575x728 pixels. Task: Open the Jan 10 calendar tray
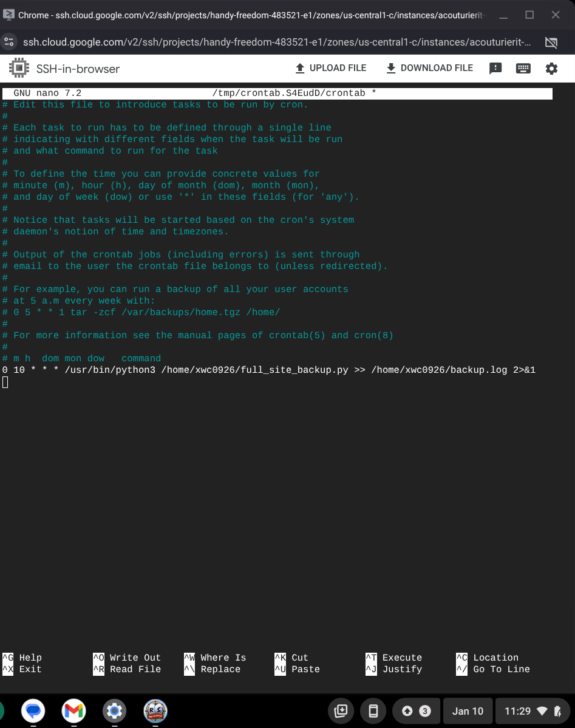coord(468,710)
